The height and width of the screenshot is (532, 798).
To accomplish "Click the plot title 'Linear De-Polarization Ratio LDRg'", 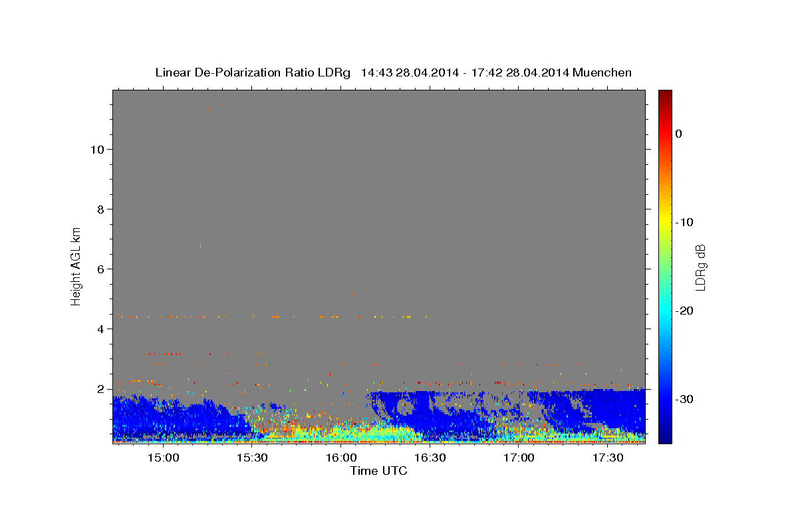I will tap(253, 72).
